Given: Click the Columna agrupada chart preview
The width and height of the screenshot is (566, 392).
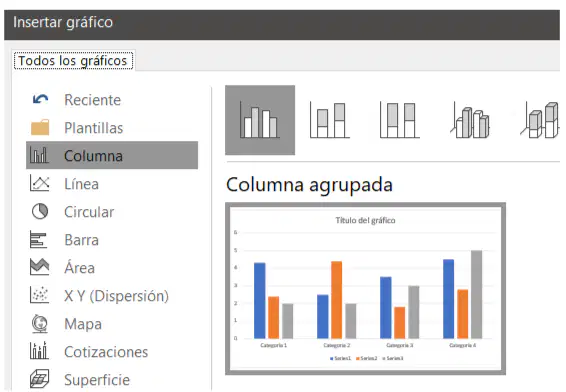Looking at the screenshot, I should click(x=365, y=289).
